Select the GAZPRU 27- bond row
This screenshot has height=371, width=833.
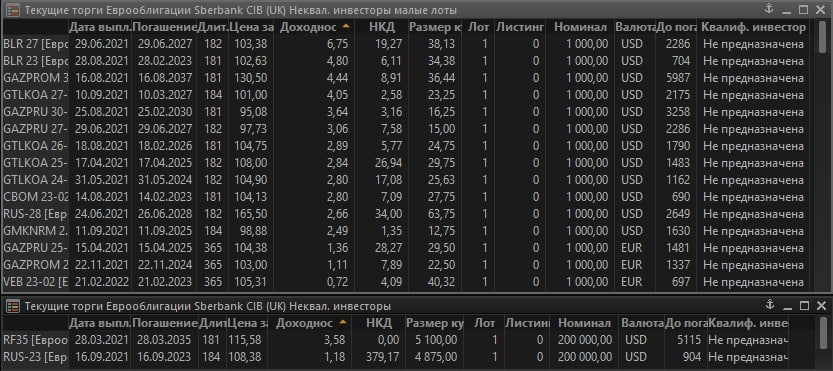pyautogui.click(x=406, y=129)
